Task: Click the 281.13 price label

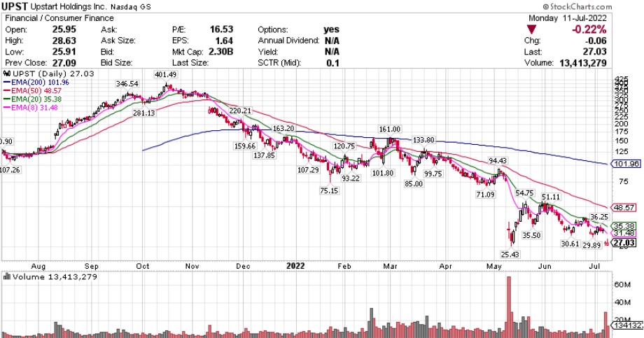Action: click(x=143, y=113)
